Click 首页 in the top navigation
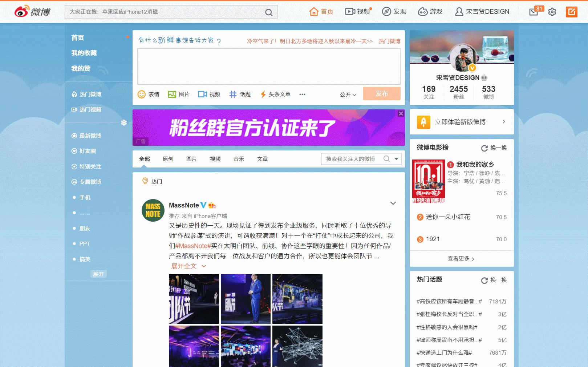This screenshot has width=588, height=367. click(x=321, y=12)
